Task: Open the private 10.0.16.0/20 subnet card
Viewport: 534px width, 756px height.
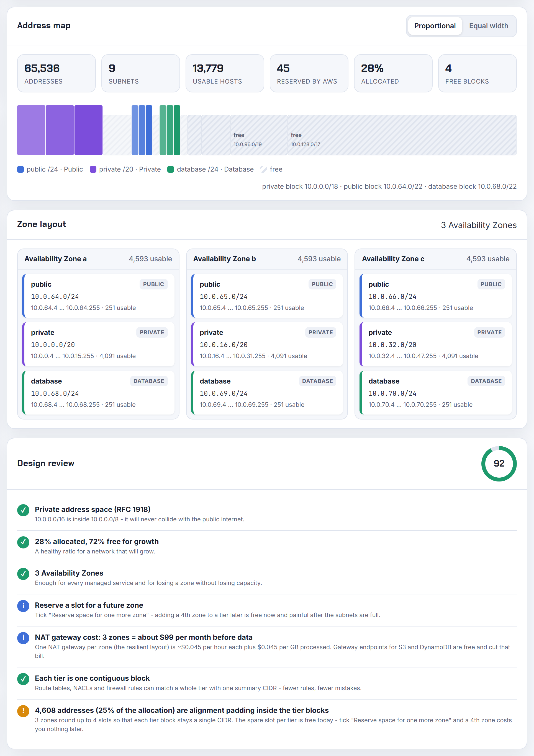Action: [267, 344]
